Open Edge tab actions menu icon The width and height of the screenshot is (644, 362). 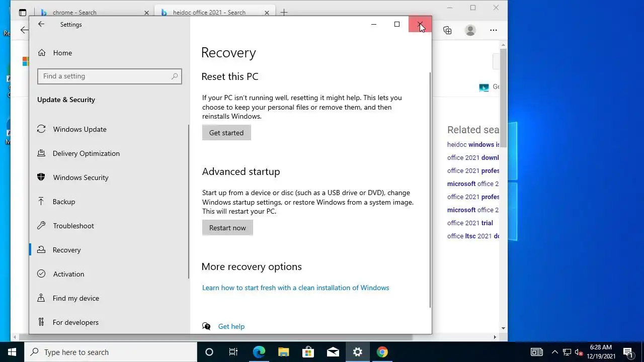tap(23, 12)
